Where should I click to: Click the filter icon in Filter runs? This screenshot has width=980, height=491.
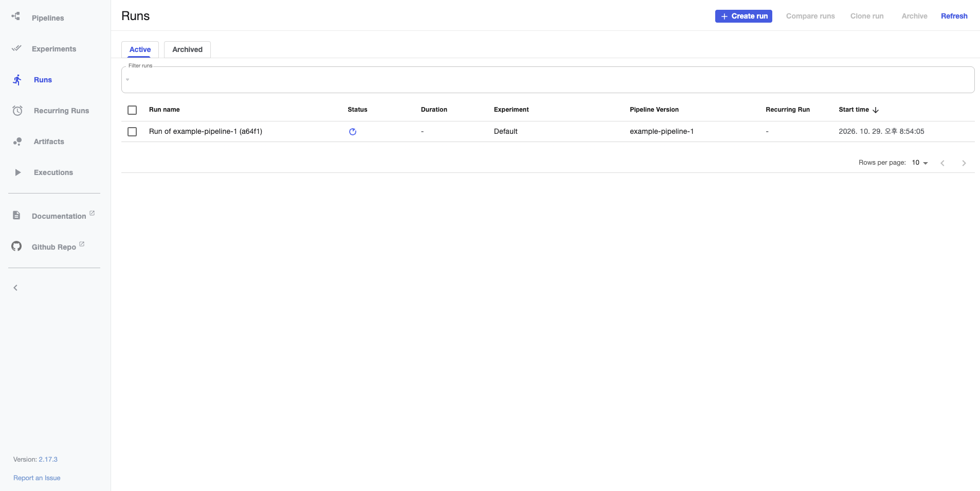pyautogui.click(x=128, y=80)
